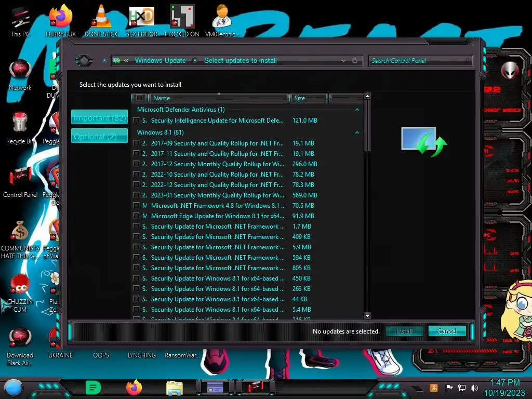Open the Network desktop icon
Viewport: 532px width, 399px height.
pos(20,75)
